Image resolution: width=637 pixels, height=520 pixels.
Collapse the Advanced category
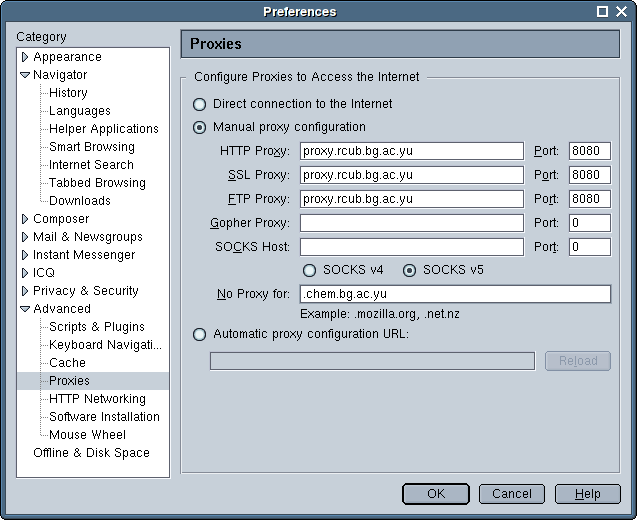pos(25,309)
